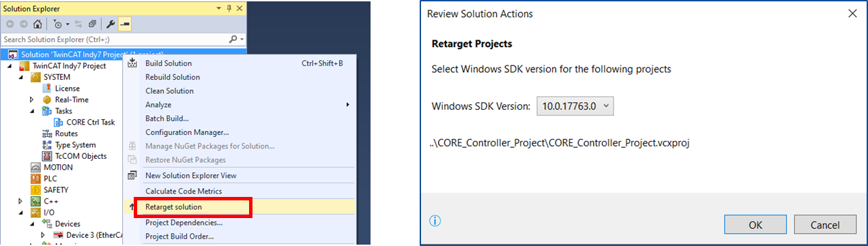Select the License tree item label

point(68,89)
